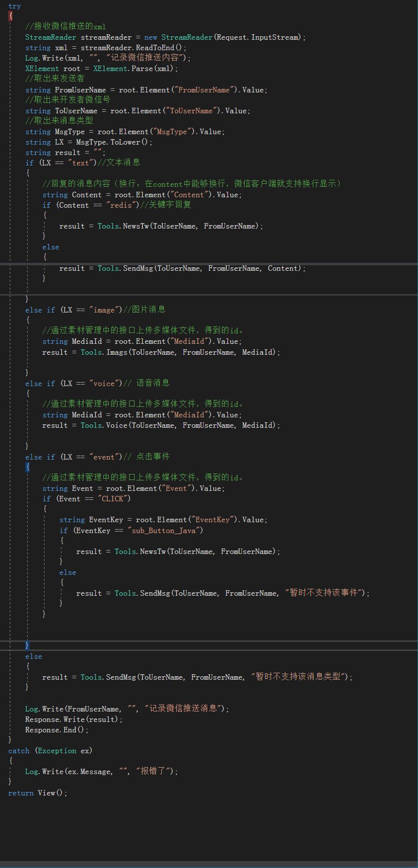Click the line 'string result = "";'

pyautogui.click(x=66, y=153)
